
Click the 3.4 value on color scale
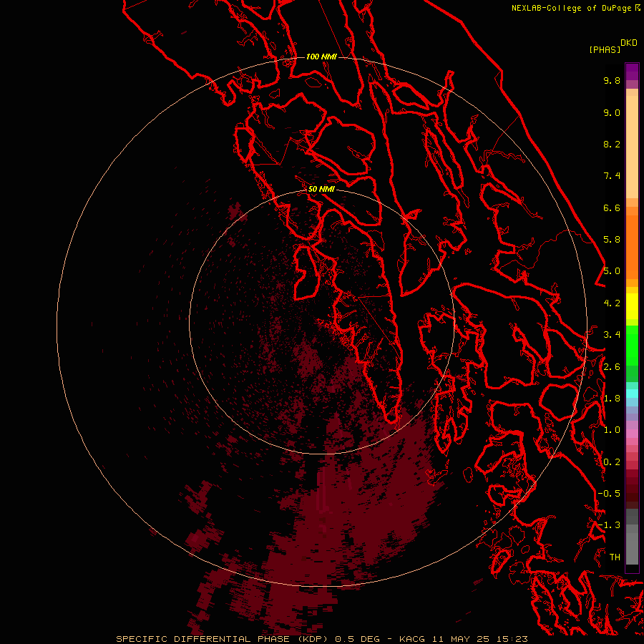pos(612,335)
